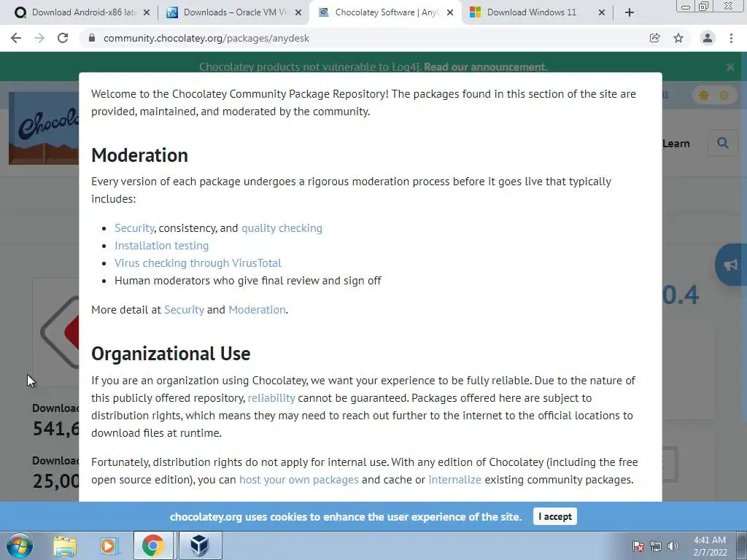Open 'Virus checking through VirusTotal' link
The height and width of the screenshot is (560, 747).
[x=198, y=262]
